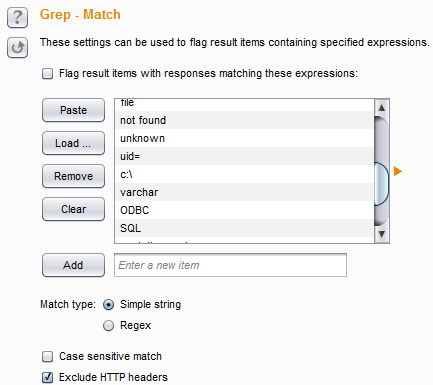Select the 'ODBC' list item
The image size is (433, 385).
point(244,210)
